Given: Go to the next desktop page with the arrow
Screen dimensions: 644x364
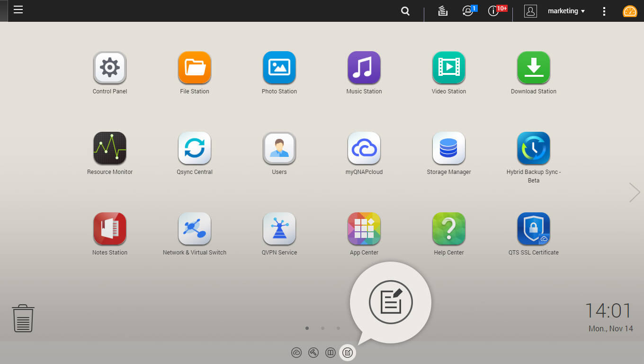Looking at the screenshot, I should 634,192.
